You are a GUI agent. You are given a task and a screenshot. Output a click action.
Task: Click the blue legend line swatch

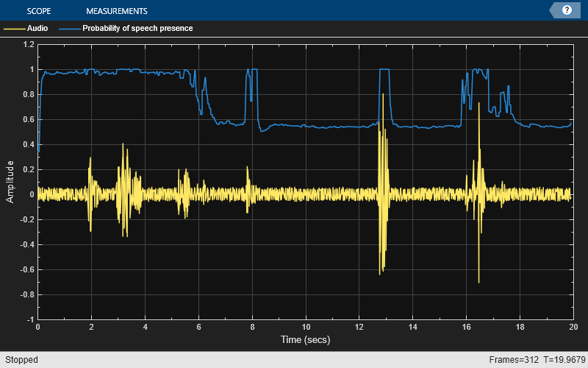coord(69,29)
